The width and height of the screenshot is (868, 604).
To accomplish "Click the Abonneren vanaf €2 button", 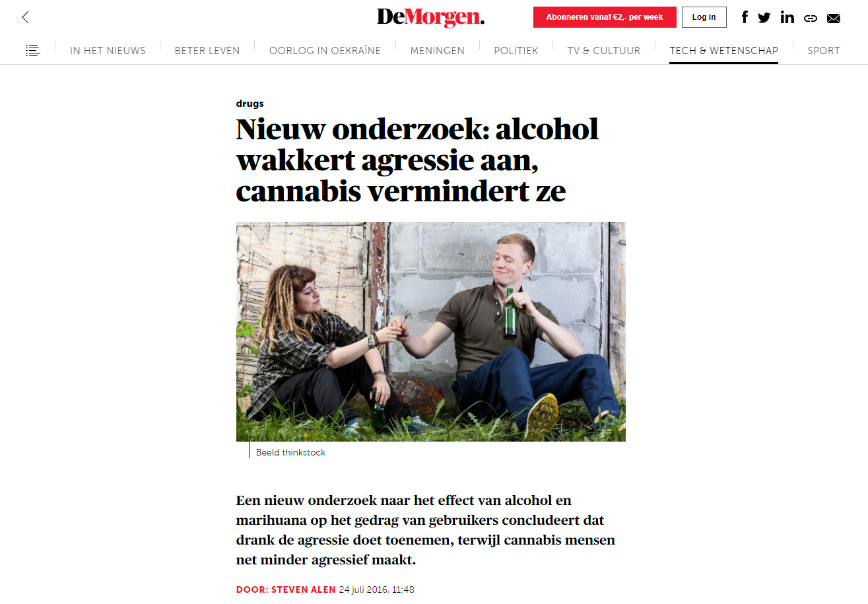I will (x=605, y=17).
